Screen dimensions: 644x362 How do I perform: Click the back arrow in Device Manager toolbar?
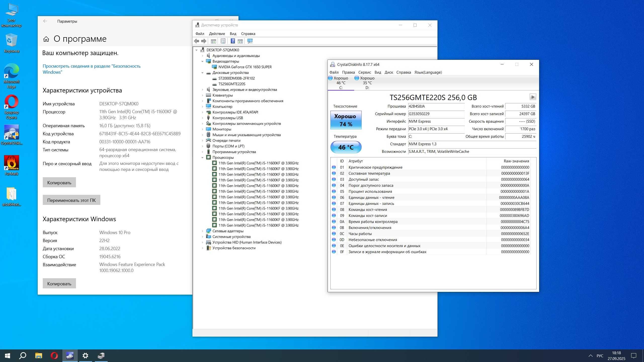[196, 41]
